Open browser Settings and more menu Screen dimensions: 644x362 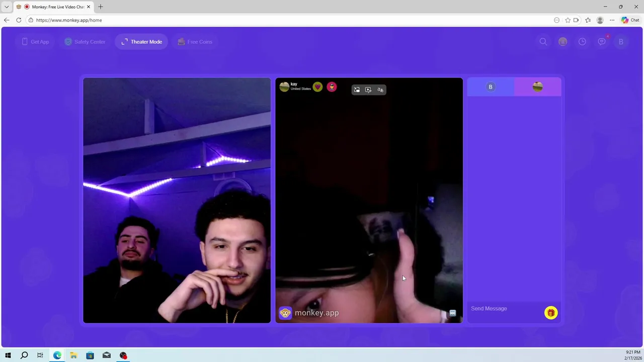tap(612, 20)
